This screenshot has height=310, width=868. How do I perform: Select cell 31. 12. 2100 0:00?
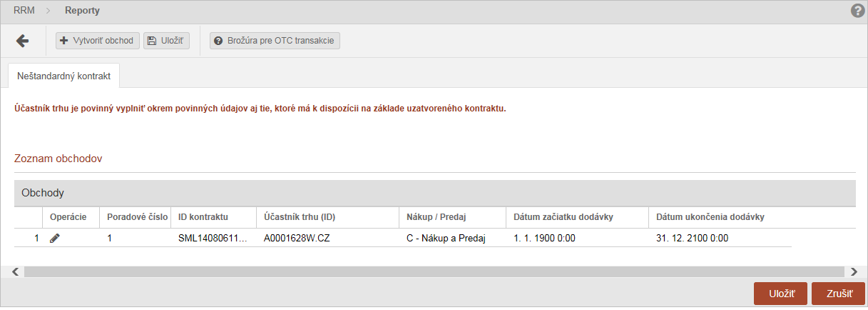[720, 239]
